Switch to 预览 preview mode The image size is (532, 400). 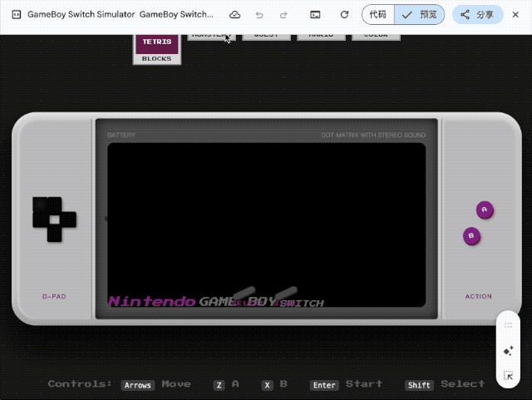click(420, 15)
